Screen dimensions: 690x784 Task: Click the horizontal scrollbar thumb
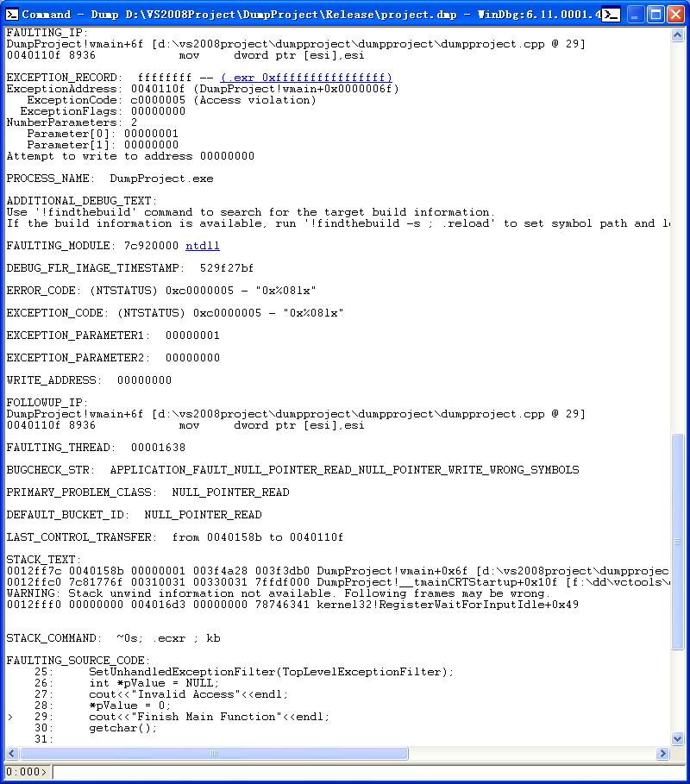[214, 753]
